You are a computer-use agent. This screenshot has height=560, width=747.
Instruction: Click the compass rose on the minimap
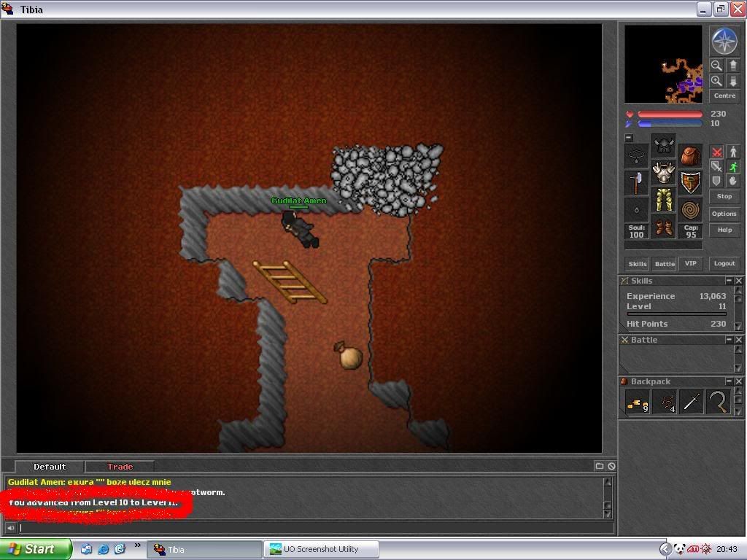point(724,41)
